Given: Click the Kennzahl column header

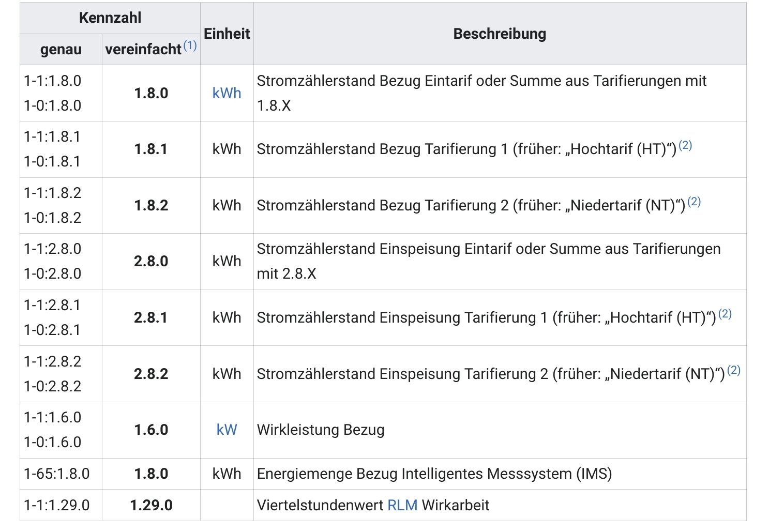Looking at the screenshot, I should [x=110, y=18].
